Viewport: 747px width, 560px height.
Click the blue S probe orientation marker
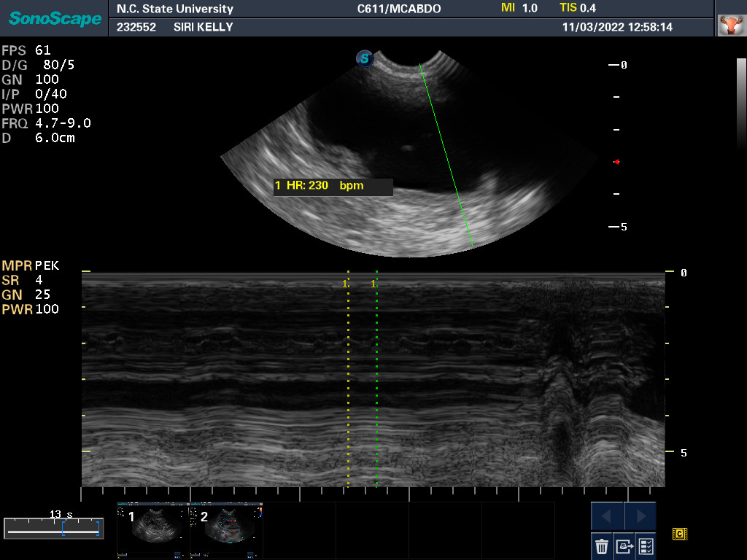pyautogui.click(x=365, y=58)
